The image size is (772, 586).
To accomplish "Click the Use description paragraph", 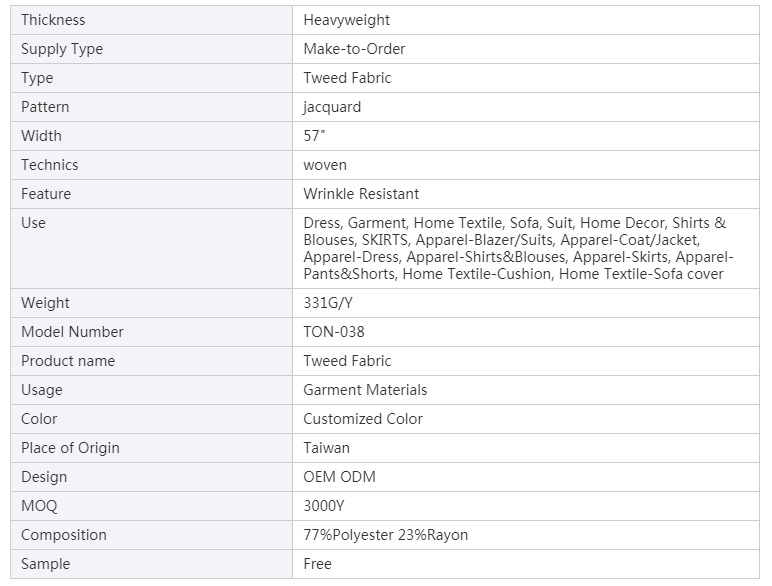I will (x=518, y=248).
